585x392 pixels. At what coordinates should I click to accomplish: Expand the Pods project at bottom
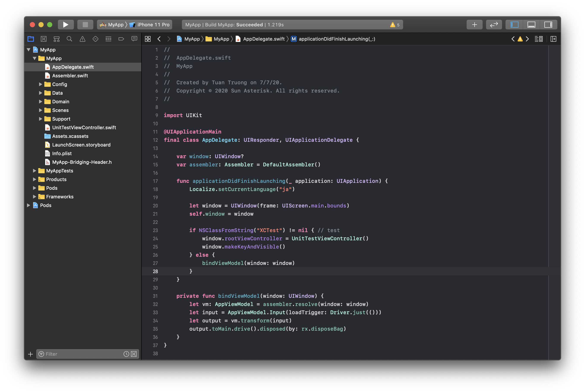[29, 205]
